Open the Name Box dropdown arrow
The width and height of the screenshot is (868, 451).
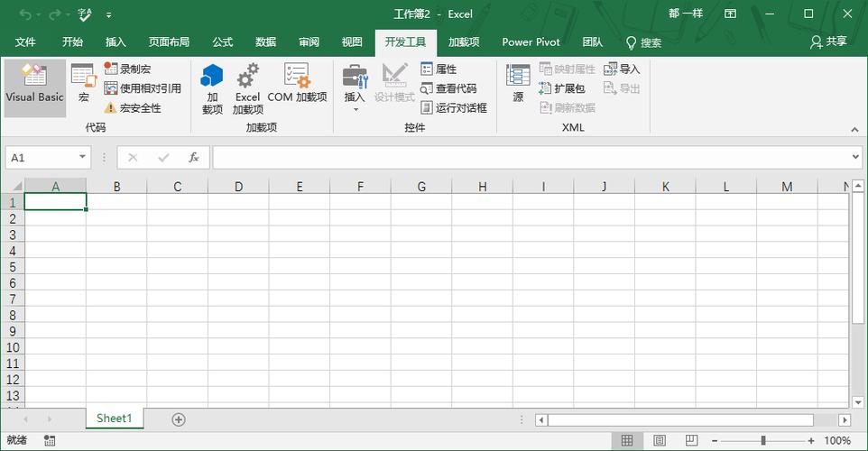point(82,157)
